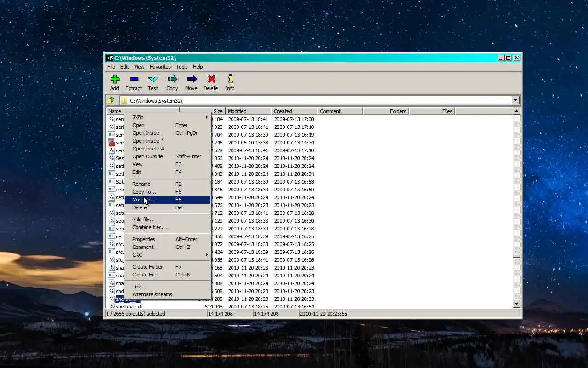Sort by Comment column header
588x368 pixels.
coord(340,111)
